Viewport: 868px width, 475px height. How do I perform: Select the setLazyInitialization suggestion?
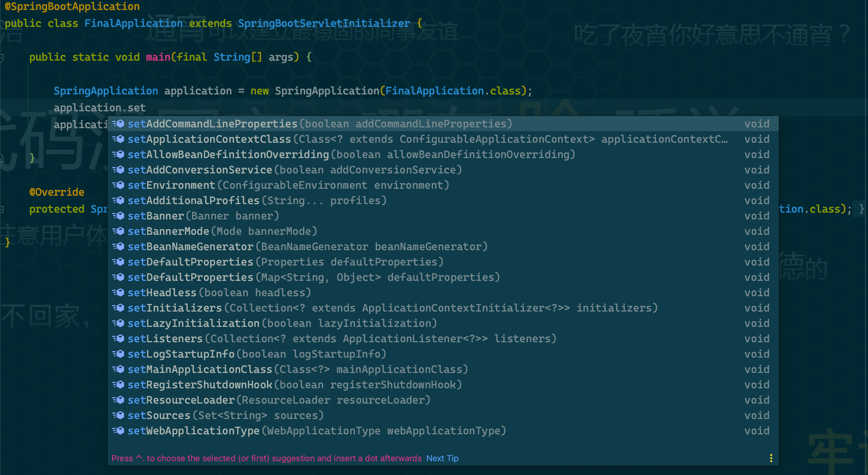443,323
